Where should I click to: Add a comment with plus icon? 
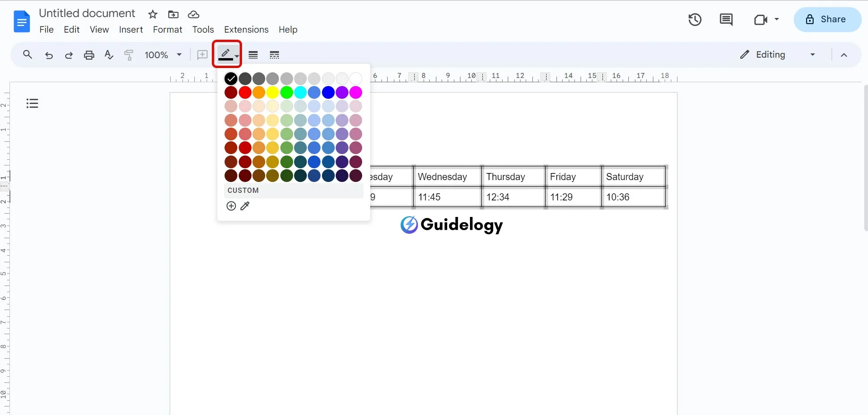click(x=202, y=55)
